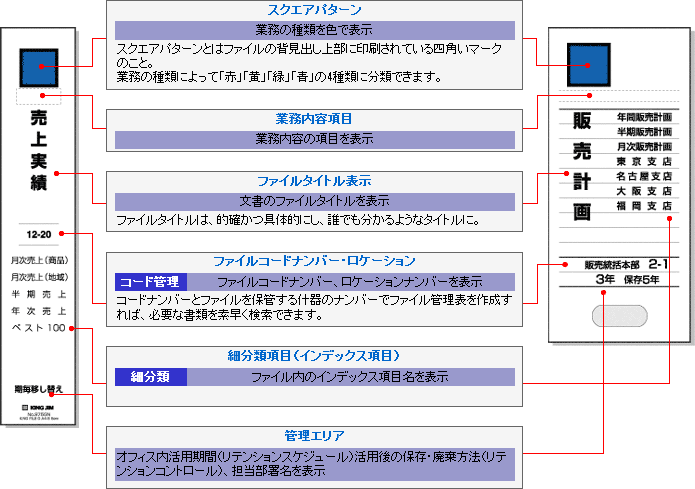Viewport: 695px width, 489px height.
Task: Select ベスト100 on the left spine
Action: click(x=39, y=328)
